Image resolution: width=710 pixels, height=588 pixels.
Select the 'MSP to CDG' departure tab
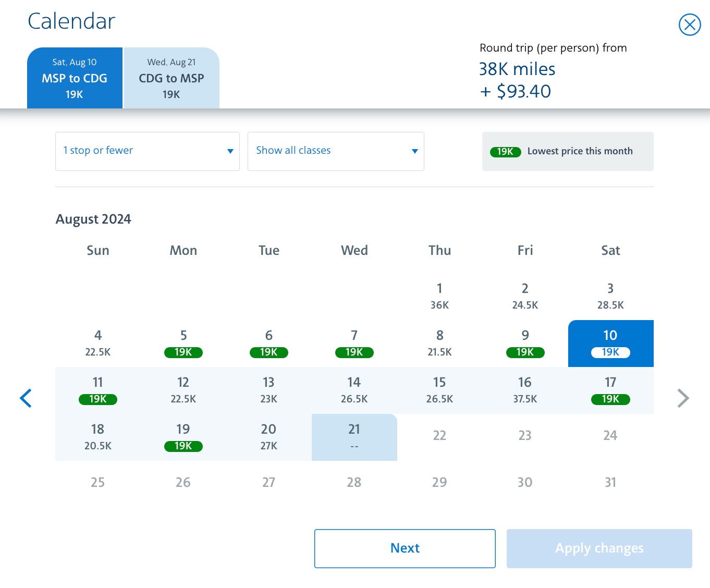click(x=75, y=78)
